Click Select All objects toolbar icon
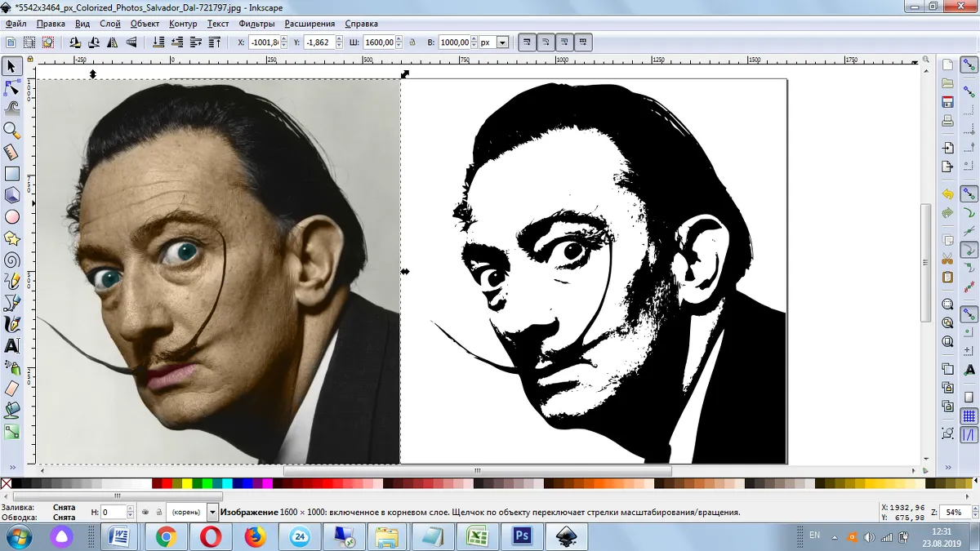The image size is (980, 551). pyautogui.click(x=11, y=42)
